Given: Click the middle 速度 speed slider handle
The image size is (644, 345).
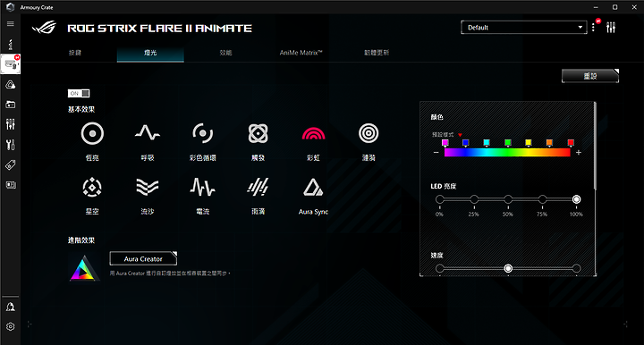Looking at the screenshot, I should pyautogui.click(x=508, y=268).
